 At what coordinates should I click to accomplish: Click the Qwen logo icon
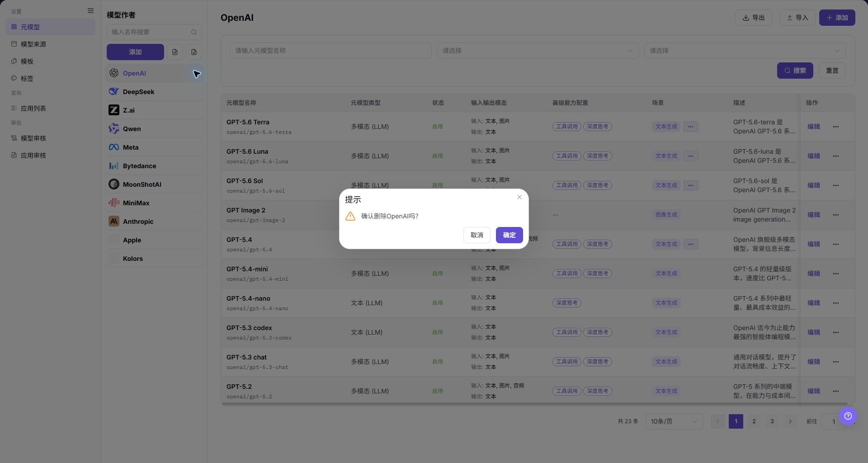(114, 129)
